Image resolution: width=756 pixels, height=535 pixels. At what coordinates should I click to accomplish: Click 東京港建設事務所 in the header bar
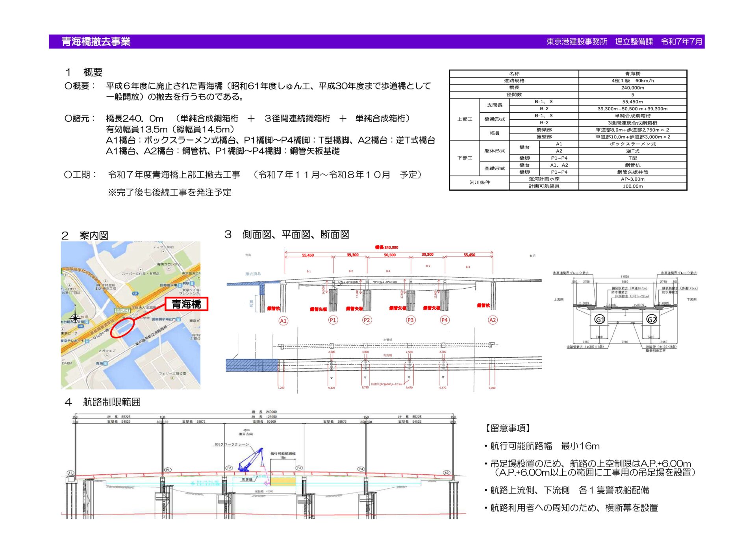pos(577,42)
